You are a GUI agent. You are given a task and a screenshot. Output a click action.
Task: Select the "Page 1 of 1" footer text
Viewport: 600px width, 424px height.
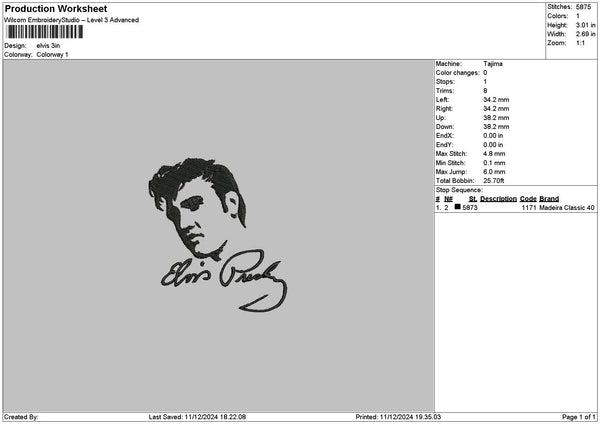(579, 417)
